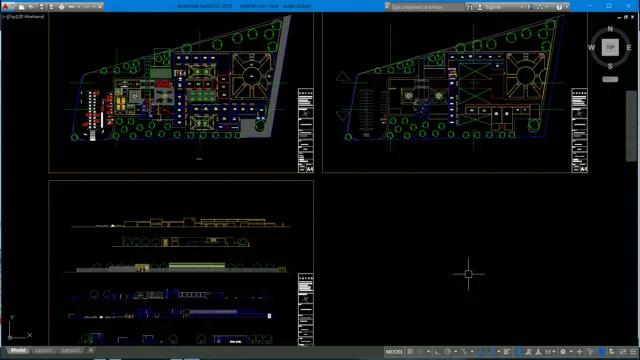640x360 pixels.
Task: Open undo history dropdown arrow
Action: click(x=79, y=7)
